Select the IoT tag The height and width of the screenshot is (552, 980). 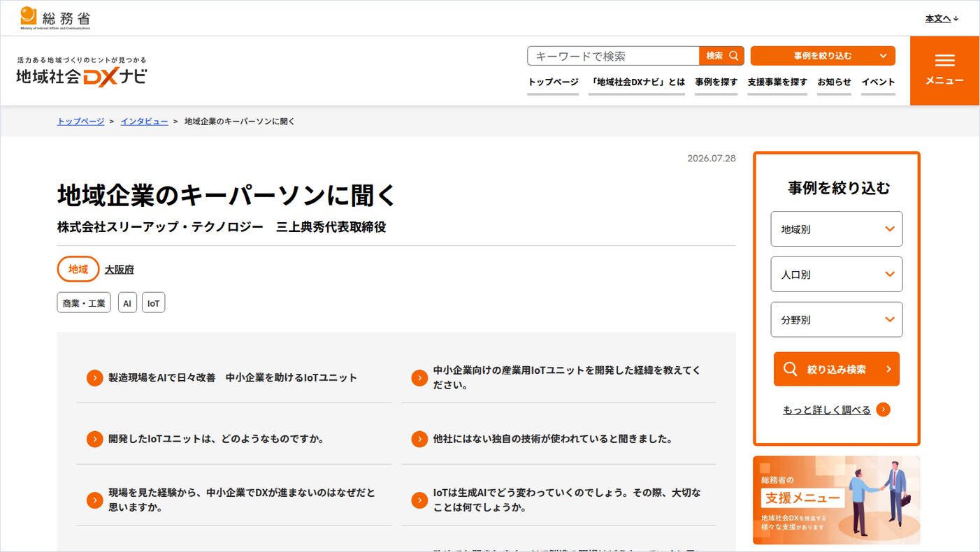[154, 303]
